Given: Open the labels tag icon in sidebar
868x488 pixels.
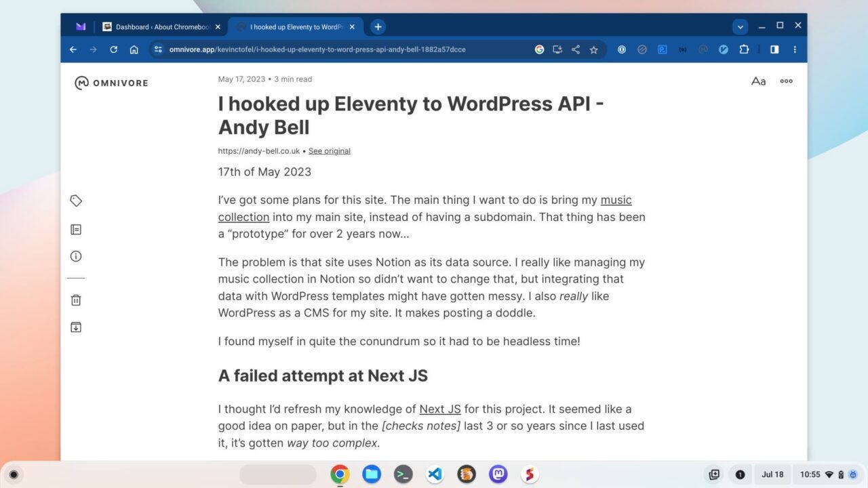Looking at the screenshot, I should click(x=76, y=201).
